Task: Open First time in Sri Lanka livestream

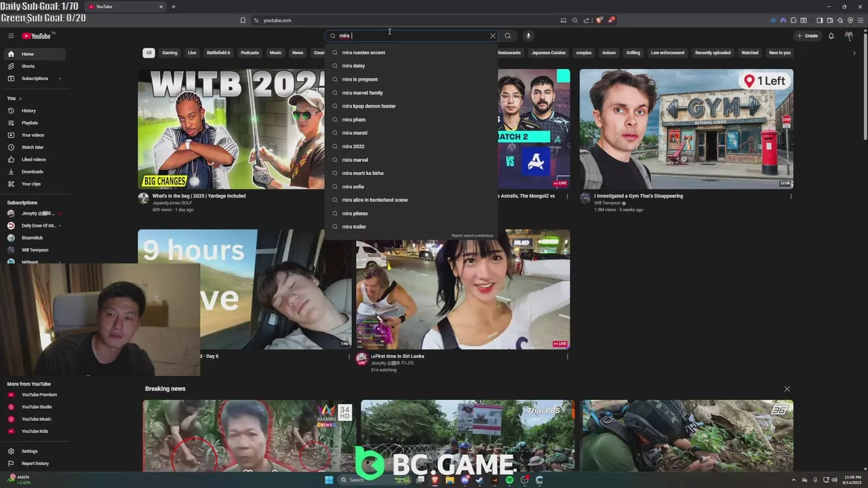Action: pos(463,289)
